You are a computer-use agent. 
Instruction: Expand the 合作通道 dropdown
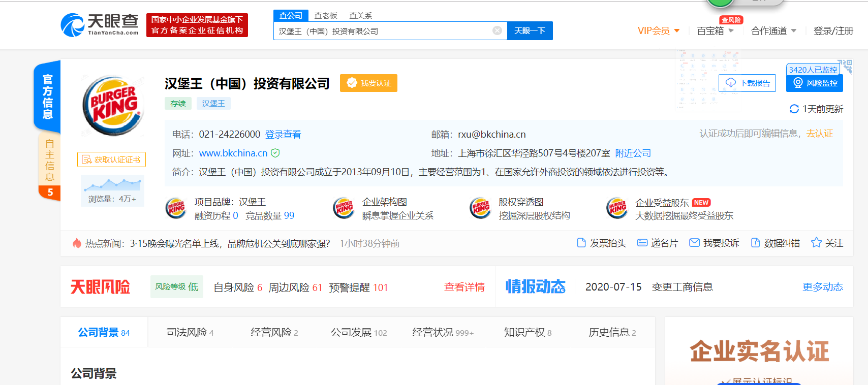pyautogui.click(x=773, y=31)
